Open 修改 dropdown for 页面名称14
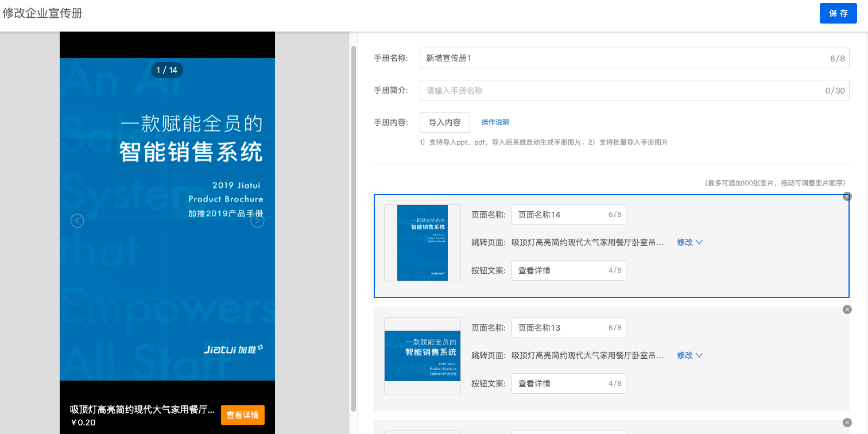This screenshot has height=434, width=868. coord(689,242)
